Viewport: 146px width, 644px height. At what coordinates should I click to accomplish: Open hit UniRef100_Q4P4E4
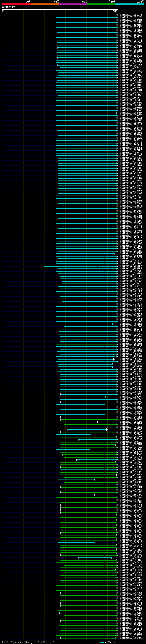point(131,593)
